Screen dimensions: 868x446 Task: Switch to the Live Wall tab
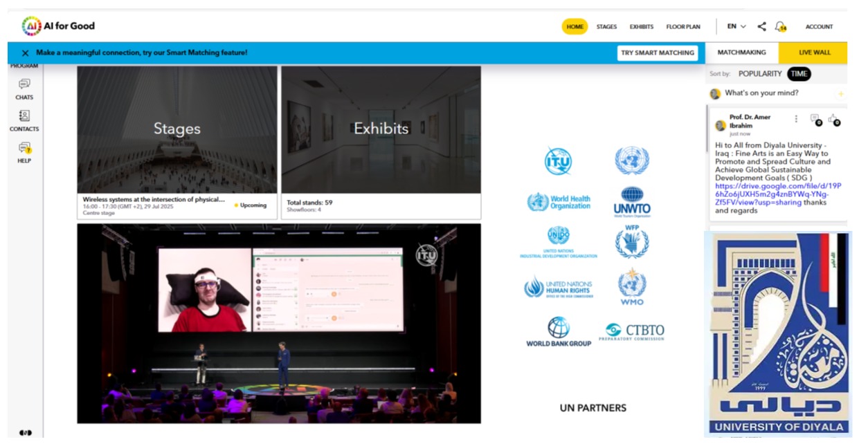(814, 53)
